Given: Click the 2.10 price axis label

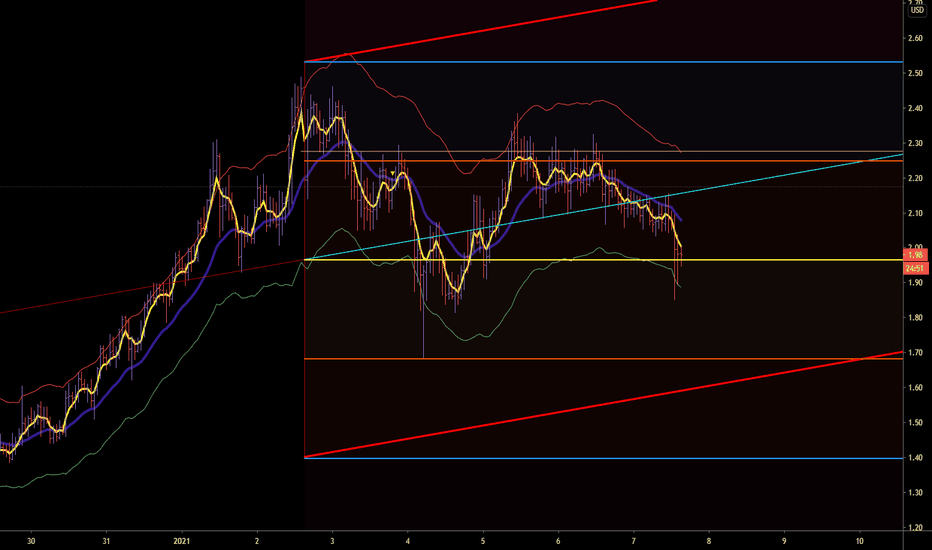Looking at the screenshot, I should 915,213.
